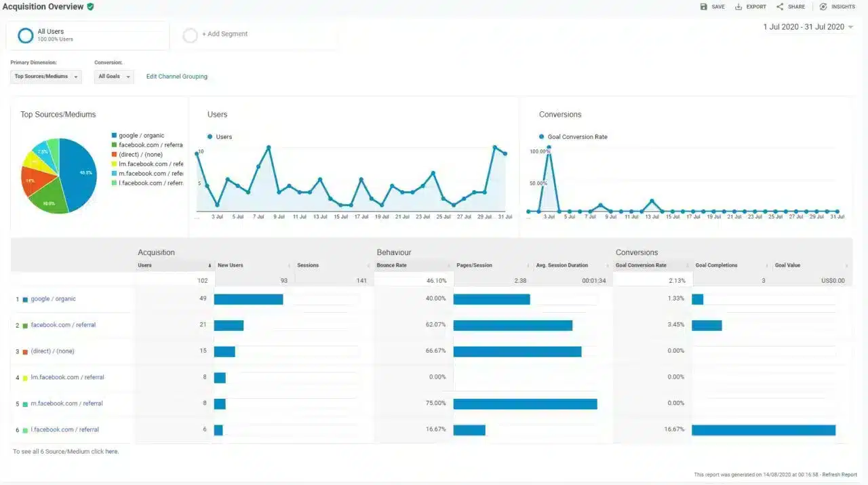This screenshot has width=868, height=485.
Task: Click the Export download icon
Action: (738, 7)
